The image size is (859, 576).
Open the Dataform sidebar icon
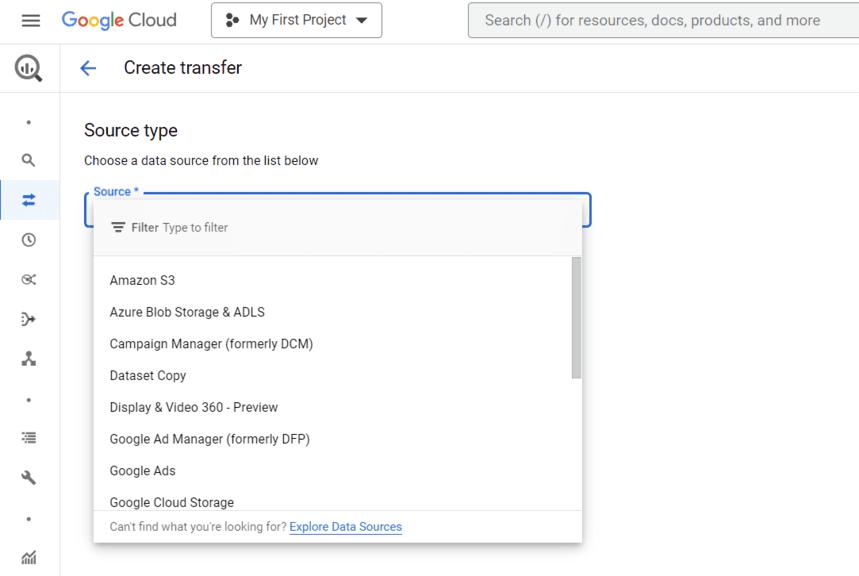coord(28,319)
